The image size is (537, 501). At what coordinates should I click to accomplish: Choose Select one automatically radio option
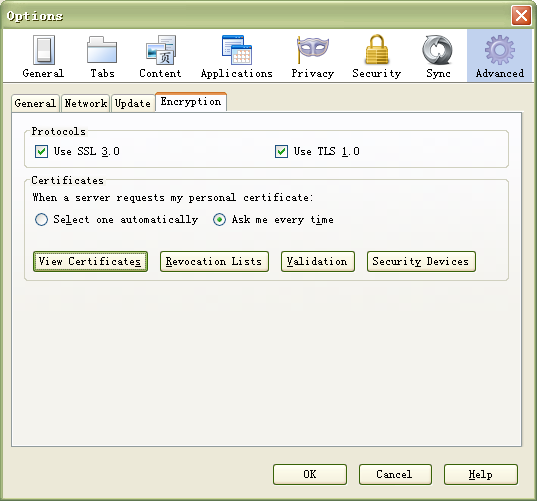click(41, 220)
